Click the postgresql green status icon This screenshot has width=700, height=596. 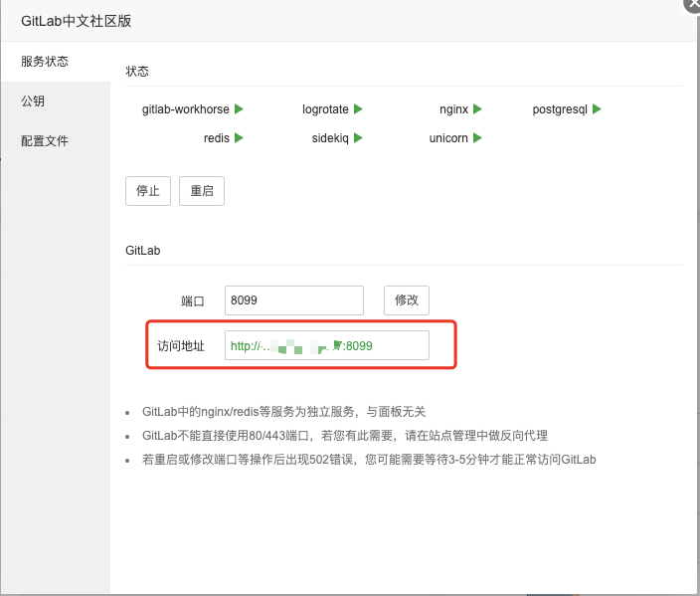597,109
